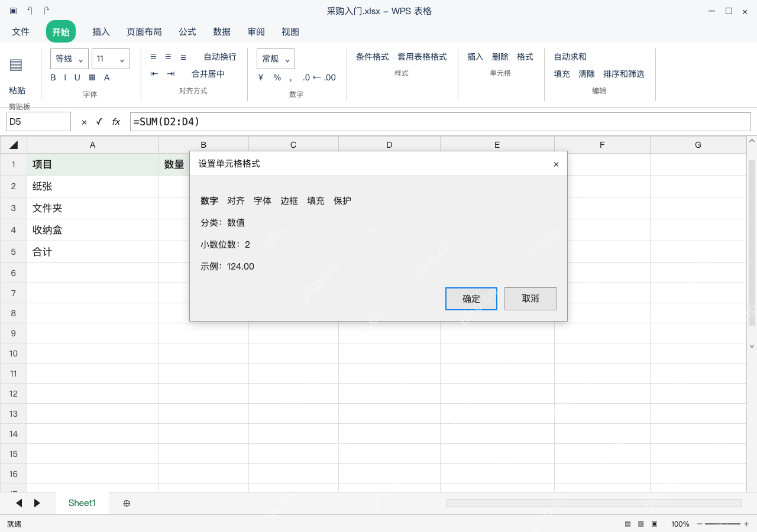Add a new sheet with the plus icon
Viewport: 757px width, 532px height.
(x=127, y=503)
